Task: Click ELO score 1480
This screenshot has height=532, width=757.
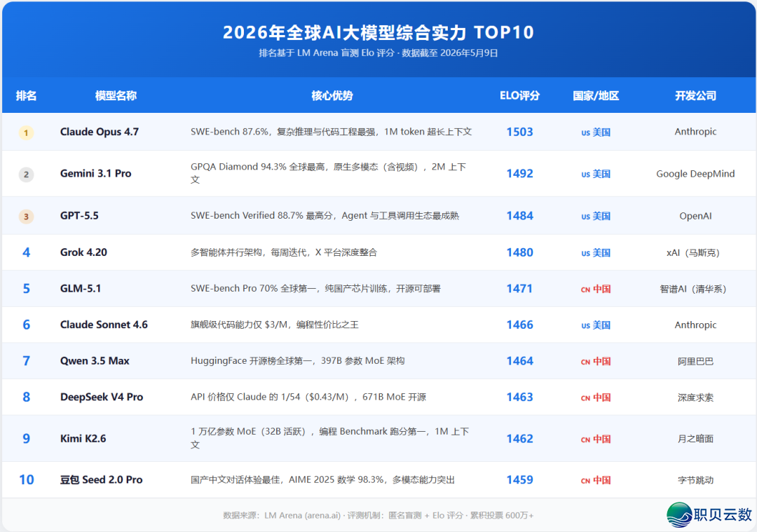Action: point(519,252)
